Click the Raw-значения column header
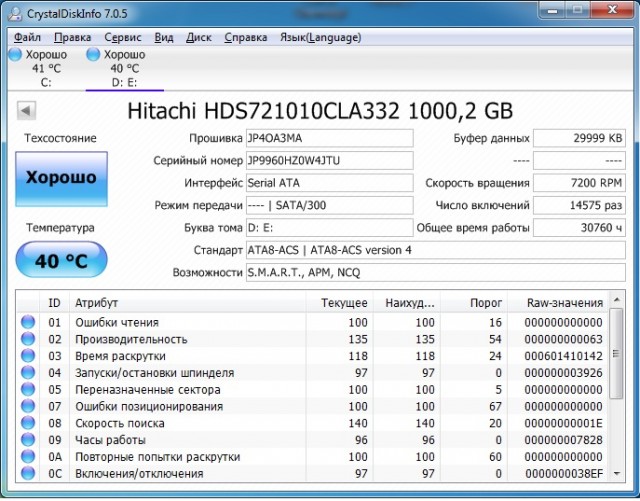The width and height of the screenshot is (640, 501). point(558,303)
